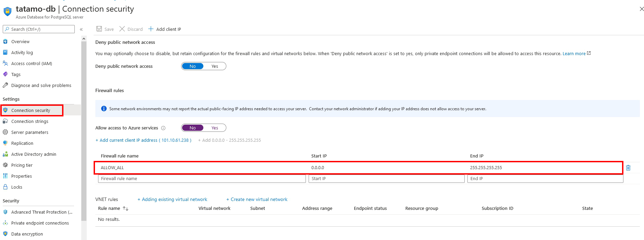Screen dimensions: 644x240
Task: Set Deny public network access to Yes
Action: click(x=215, y=66)
